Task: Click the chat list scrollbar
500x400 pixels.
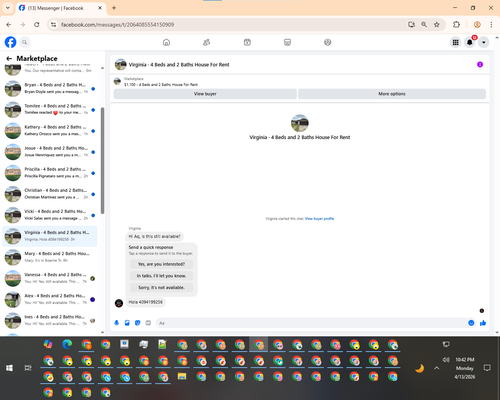Action: (x=102, y=161)
